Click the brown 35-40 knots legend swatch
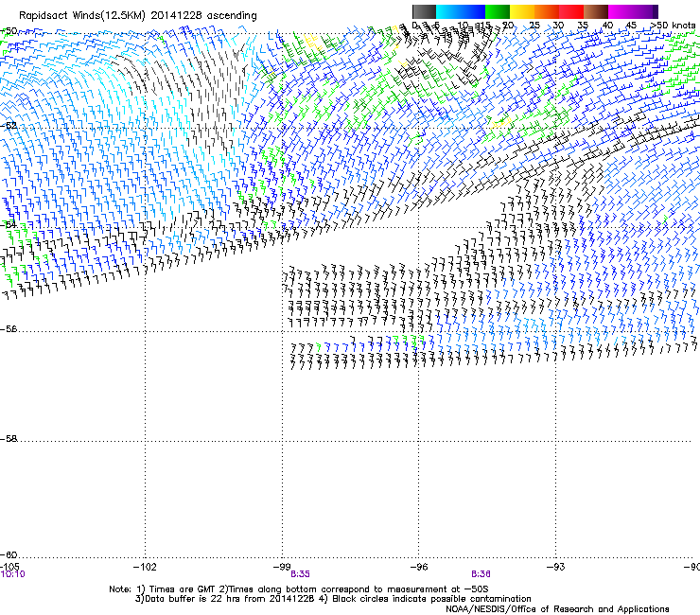 click(x=596, y=11)
